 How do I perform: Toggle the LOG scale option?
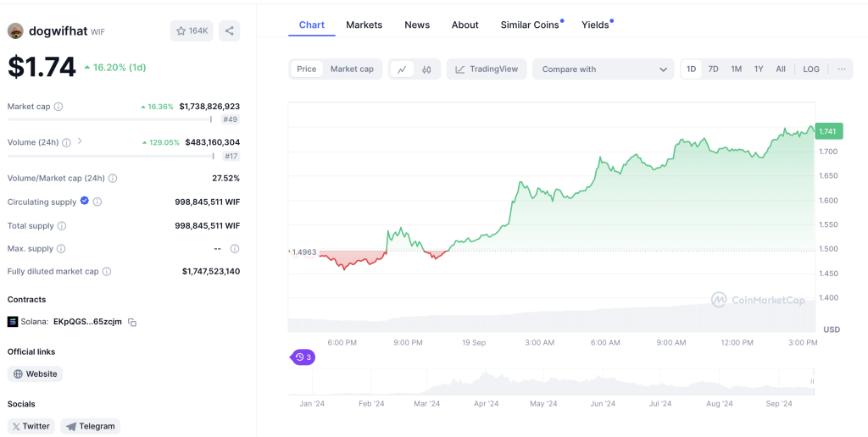point(811,69)
